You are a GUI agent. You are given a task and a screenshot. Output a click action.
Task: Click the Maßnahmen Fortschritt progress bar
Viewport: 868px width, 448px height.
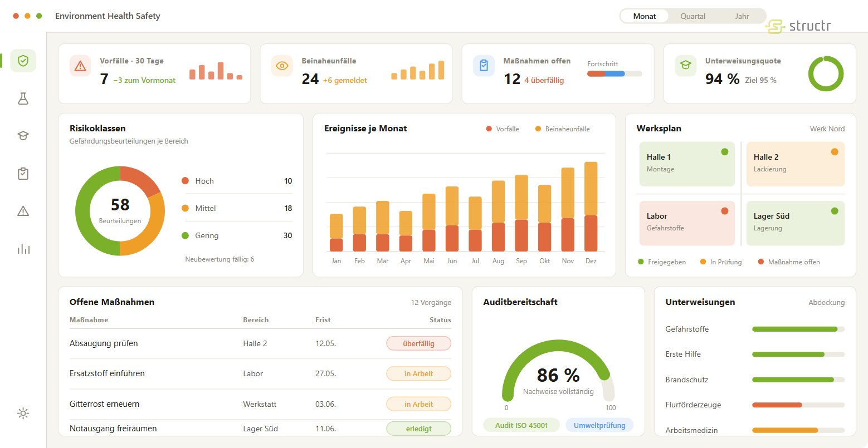(x=615, y=73)
